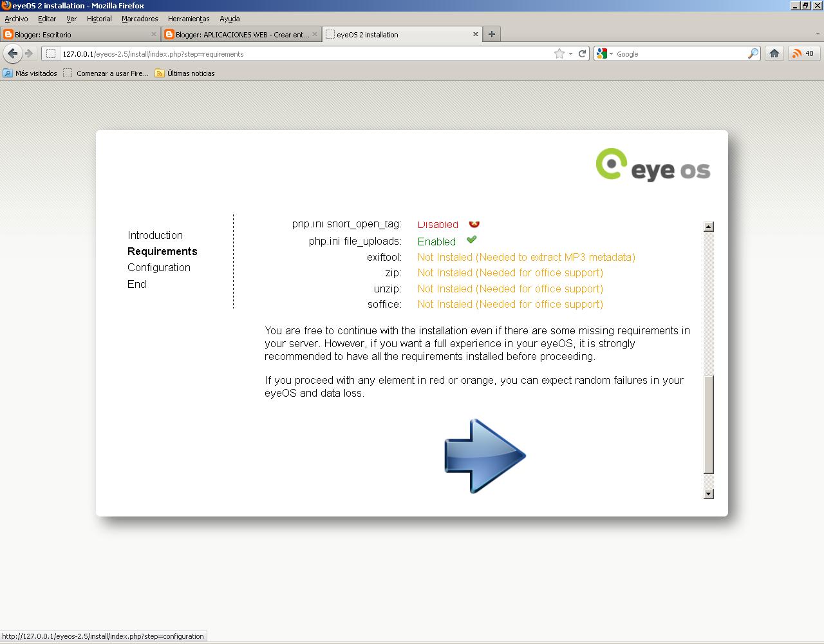Switch to Blogger: Escritorio tab

tap(80, 34)
